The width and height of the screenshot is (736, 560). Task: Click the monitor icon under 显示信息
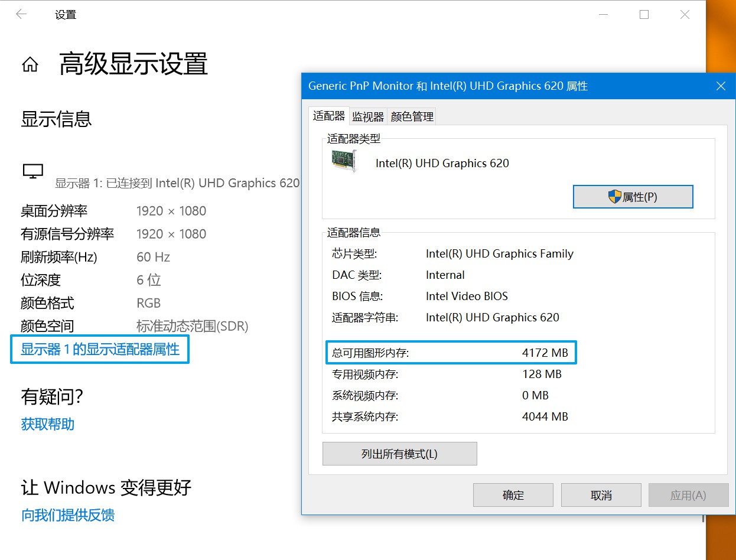tap(33, 171)
